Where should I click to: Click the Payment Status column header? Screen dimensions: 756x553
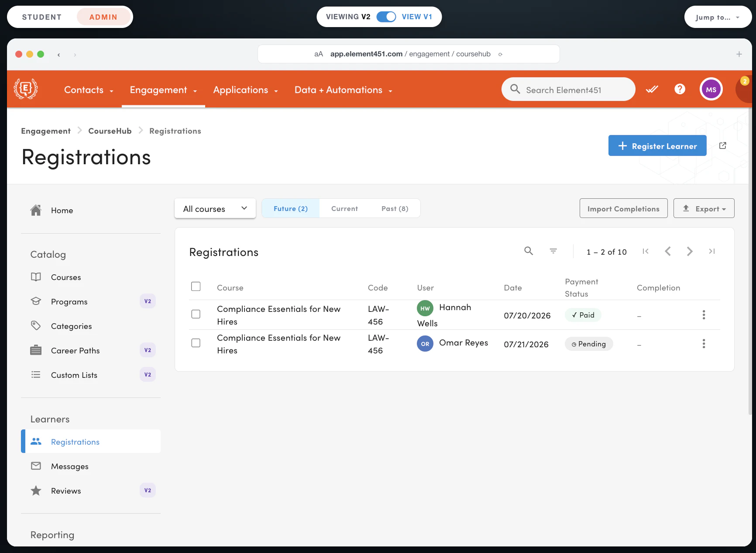point(581,287)
